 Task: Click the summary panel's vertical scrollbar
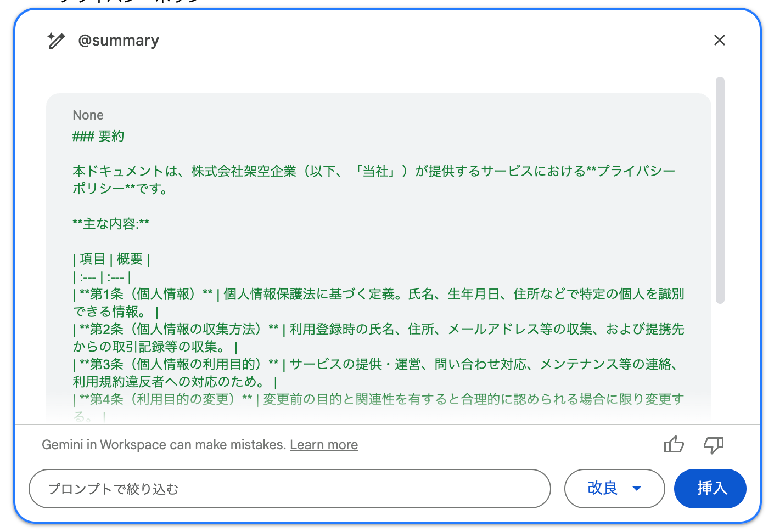point(720,190)
